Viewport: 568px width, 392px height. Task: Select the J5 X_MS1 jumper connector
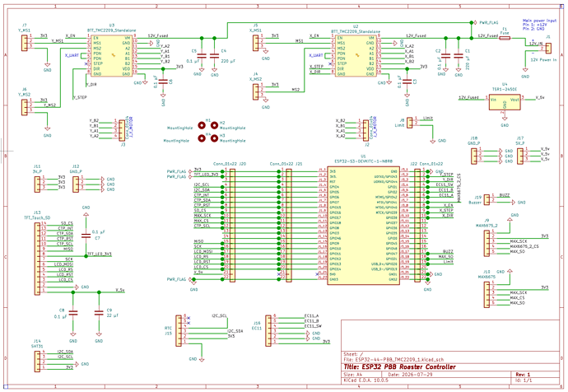[x=255, y=42]
